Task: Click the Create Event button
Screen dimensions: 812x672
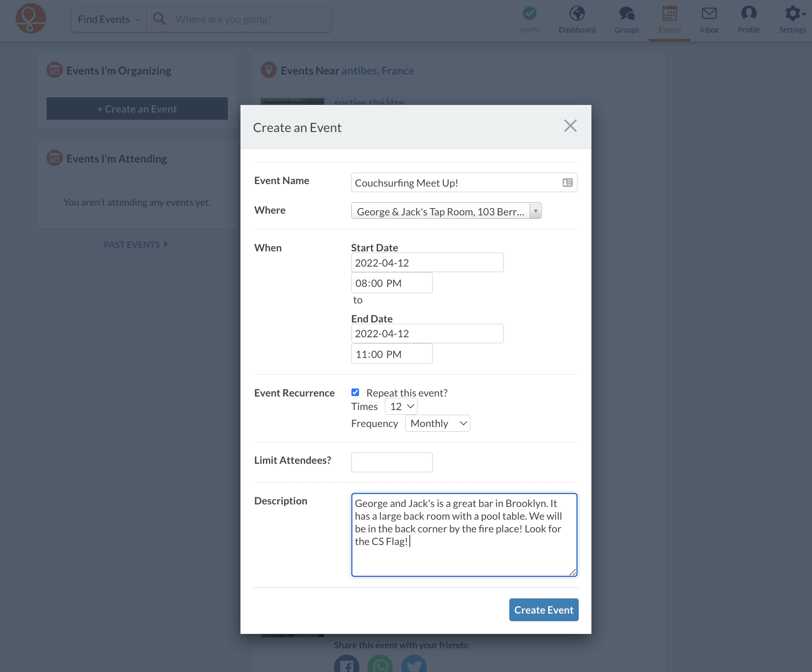Action: [x=544, y=610]
